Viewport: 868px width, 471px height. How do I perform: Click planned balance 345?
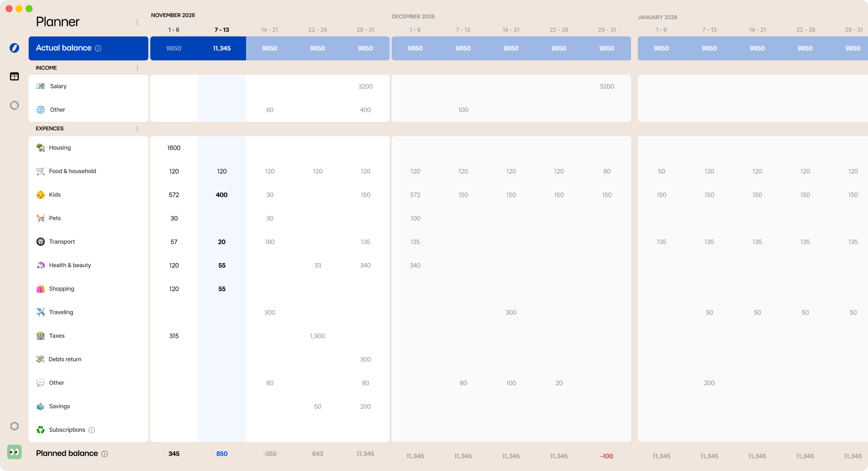(x=174, y=454)
